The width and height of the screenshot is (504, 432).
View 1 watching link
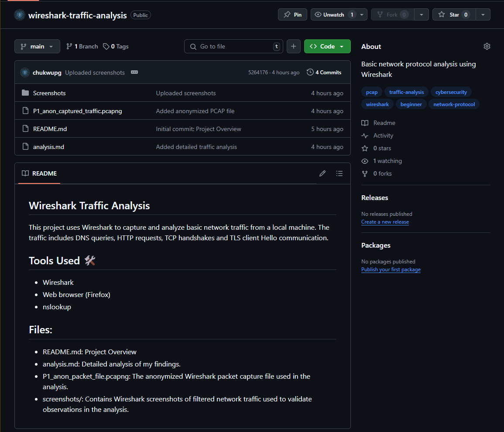tap(387, 161)
